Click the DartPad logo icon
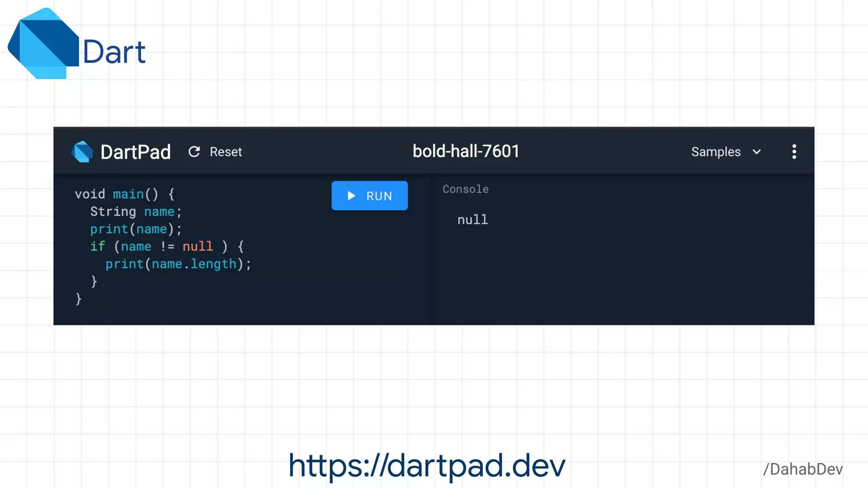 coord(82,152)
